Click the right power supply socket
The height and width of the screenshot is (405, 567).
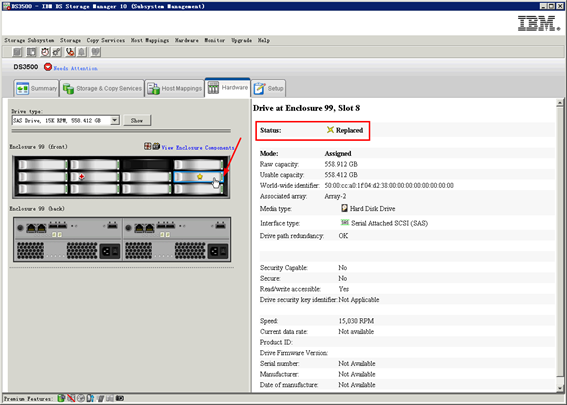click(218, 251)
